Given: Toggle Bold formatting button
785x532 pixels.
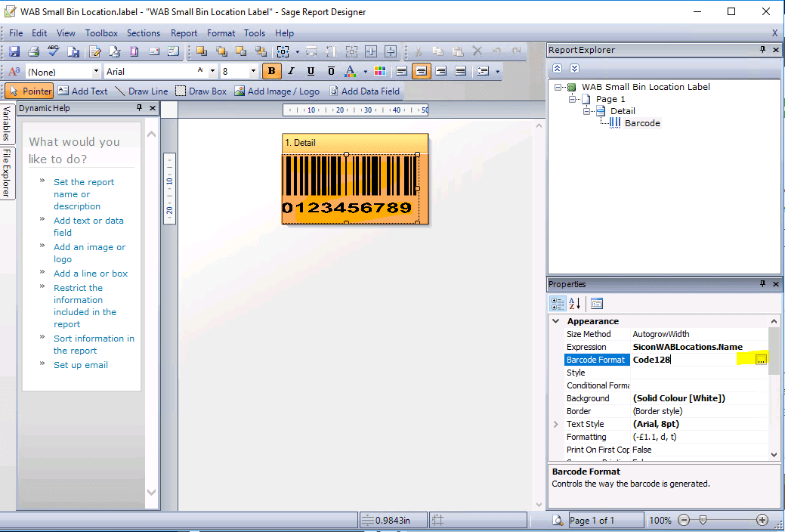Looking at the screenshot, I should click(x=271, y=71).
